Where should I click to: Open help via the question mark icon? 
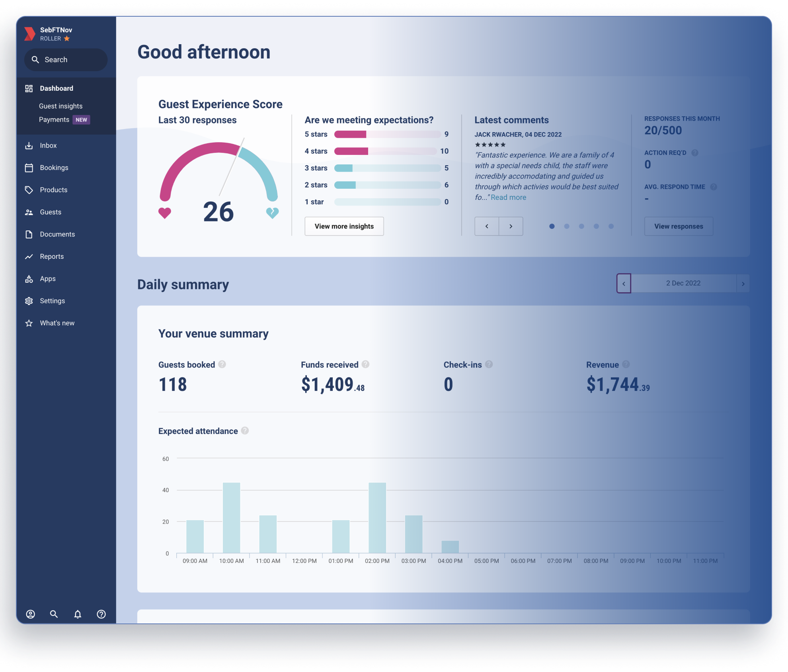(101, 614)
